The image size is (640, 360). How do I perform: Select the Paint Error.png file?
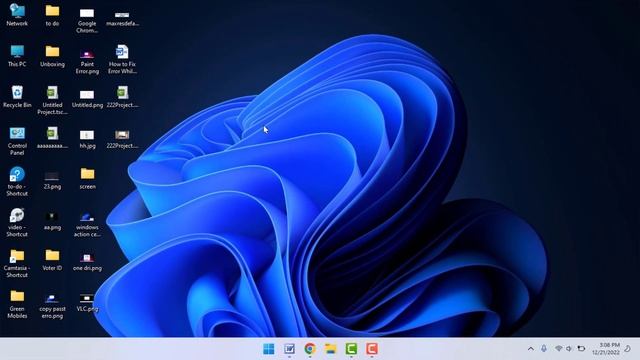pos(87,61)
